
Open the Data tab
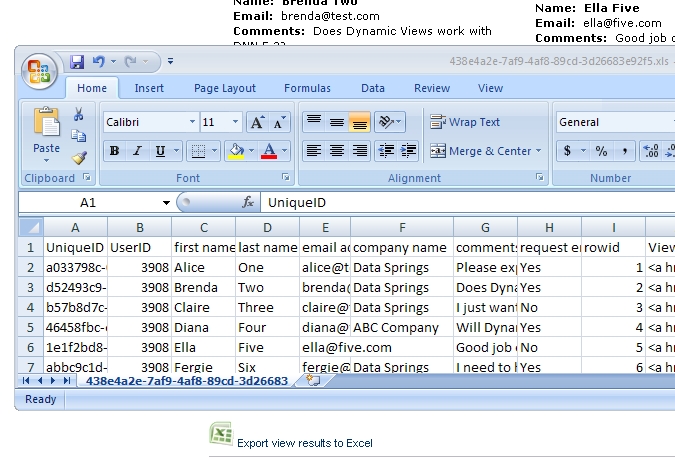point(373,88)
